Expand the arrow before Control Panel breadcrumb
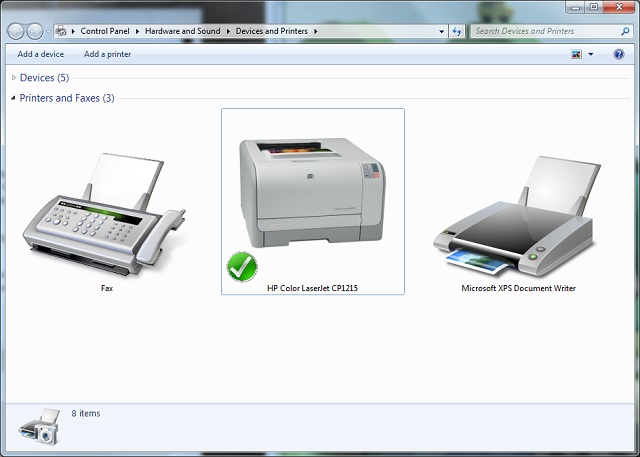Viewport: 640px width, 457px height. tap(73, 31)
